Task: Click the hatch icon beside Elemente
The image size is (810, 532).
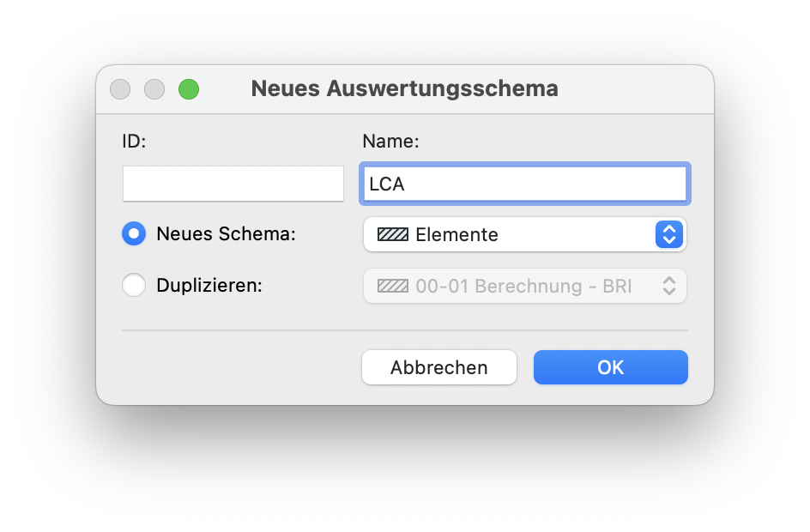Action: [x=393, y=234]
